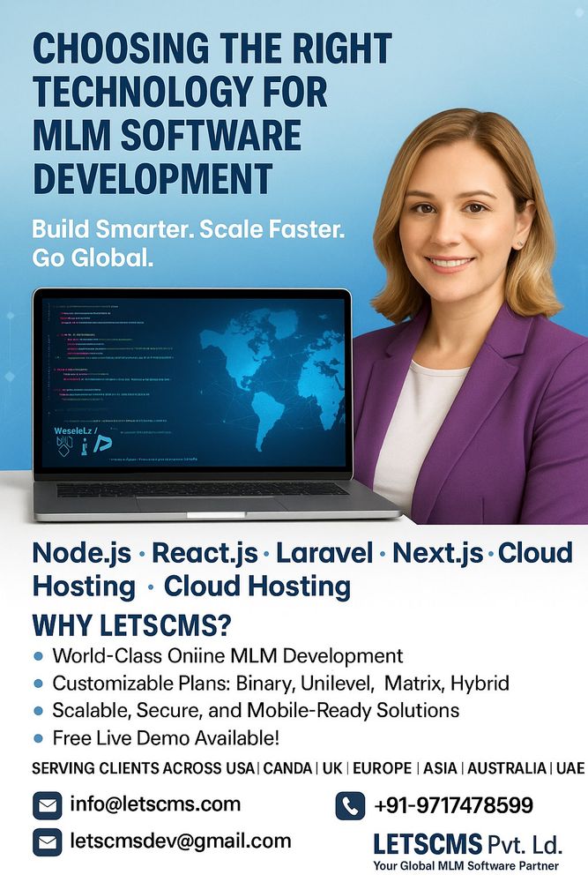Viewport: 588px width, 882px height.
Task: Click 'Customizable Plans: Binary, Unilevel' bullet
Action: 213,684
